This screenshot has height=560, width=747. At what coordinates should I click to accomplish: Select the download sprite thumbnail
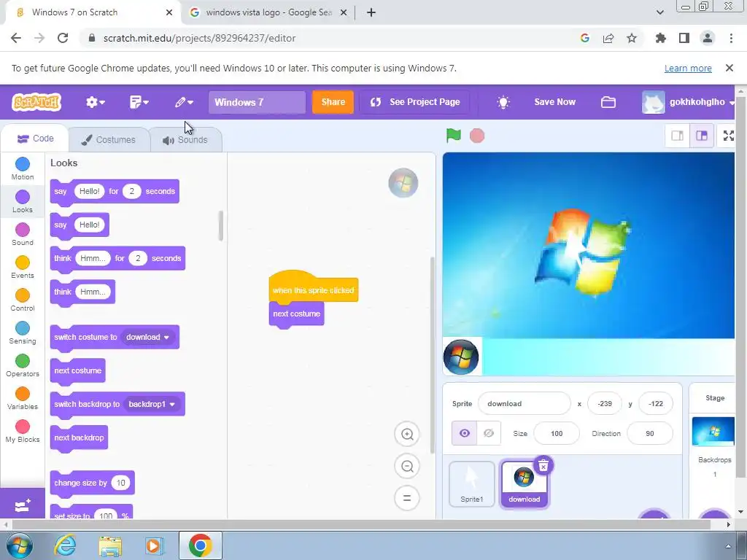[524, 485]
